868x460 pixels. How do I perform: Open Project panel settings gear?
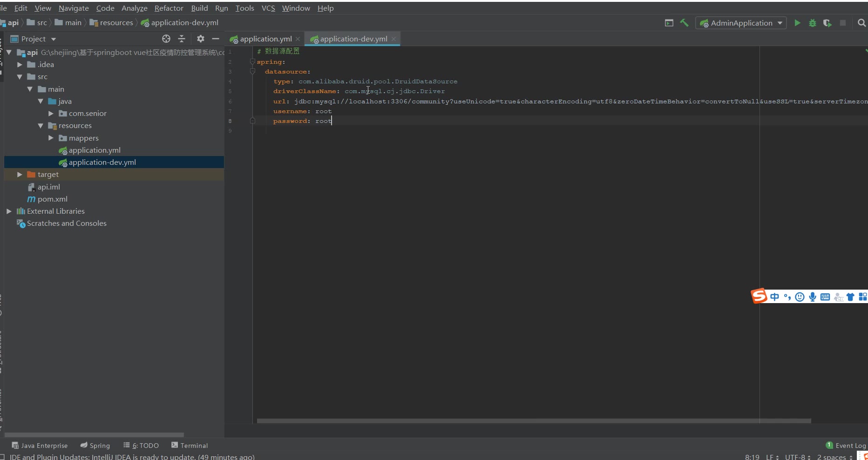200,39
